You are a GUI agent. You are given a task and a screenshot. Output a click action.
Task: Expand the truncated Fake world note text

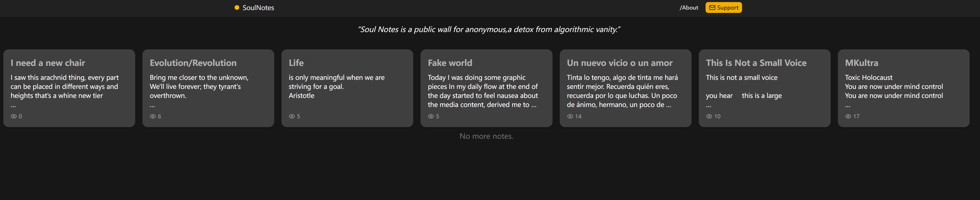[x=533, y=105]
